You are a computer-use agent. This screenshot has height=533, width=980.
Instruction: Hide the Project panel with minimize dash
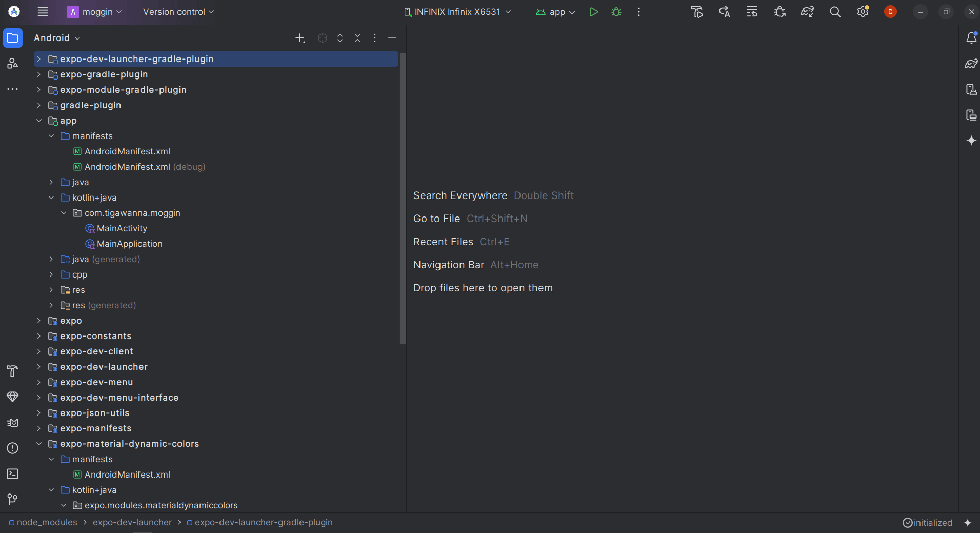click(392, 38)
